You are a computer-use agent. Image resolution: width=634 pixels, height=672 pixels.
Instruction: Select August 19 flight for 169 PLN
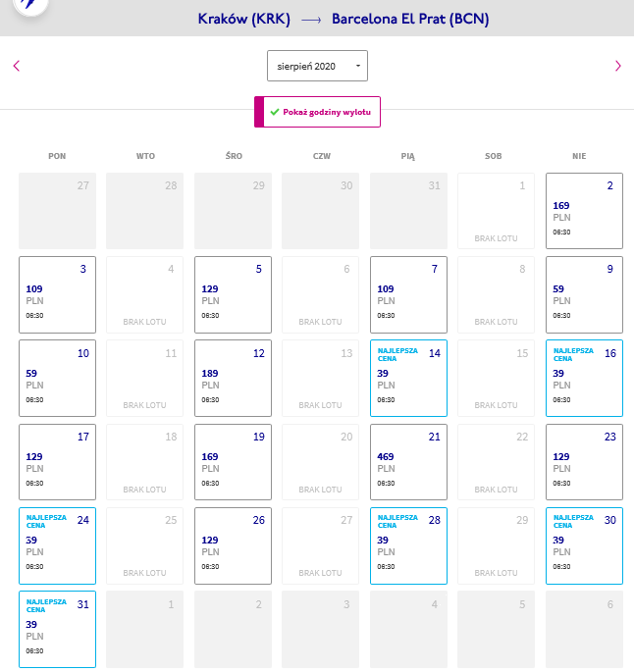coord(233,462)
